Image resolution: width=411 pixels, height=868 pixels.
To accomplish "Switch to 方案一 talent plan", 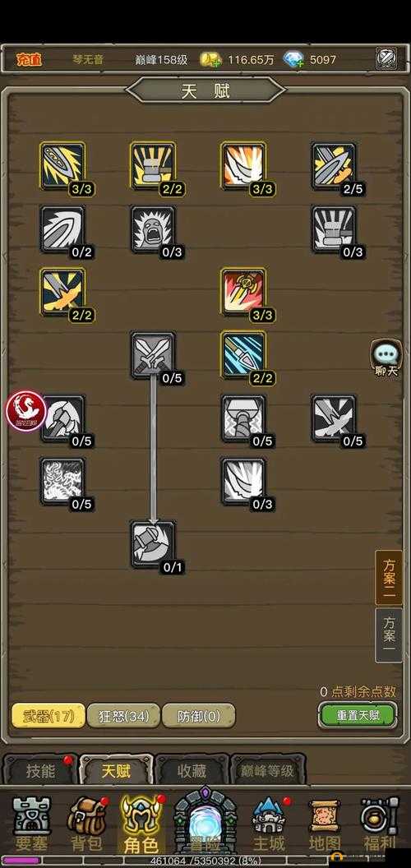I will pos(389,635).
